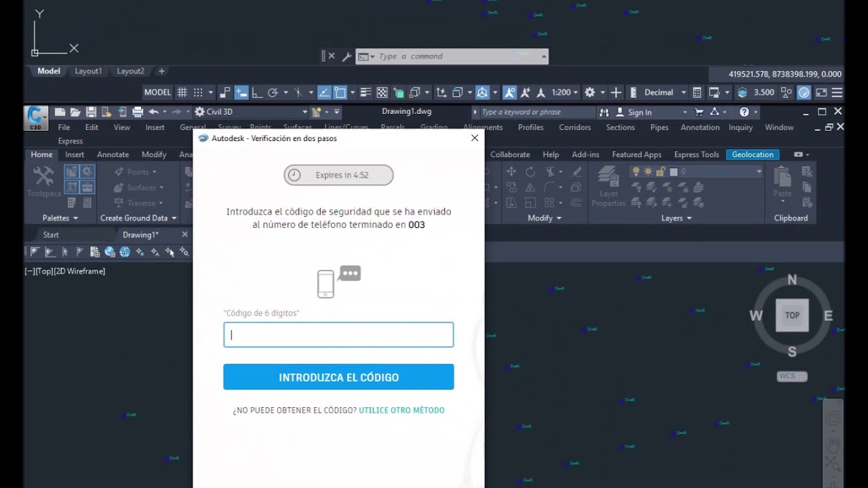The image size is (868, 488).
Task: Click the Undo arrow in quick access toolbar
Action: coord(153,112)
